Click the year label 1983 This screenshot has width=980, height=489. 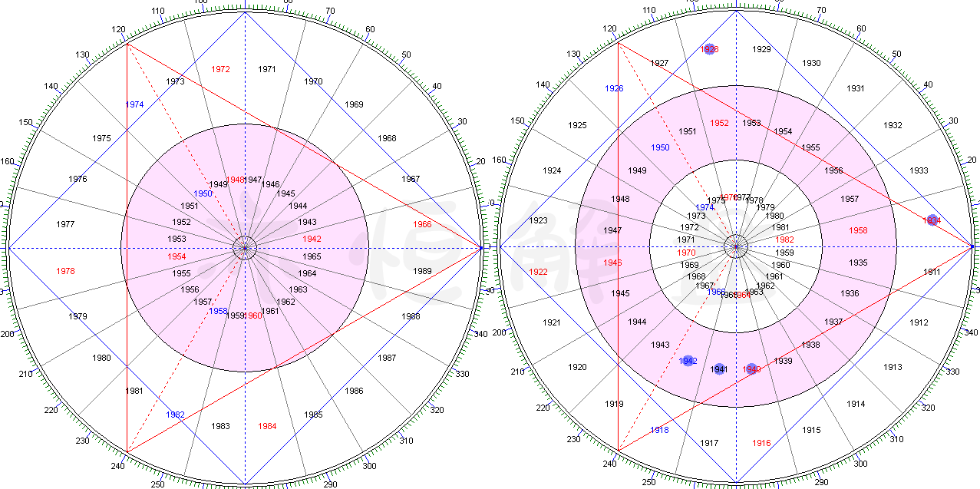coord(220,426)
